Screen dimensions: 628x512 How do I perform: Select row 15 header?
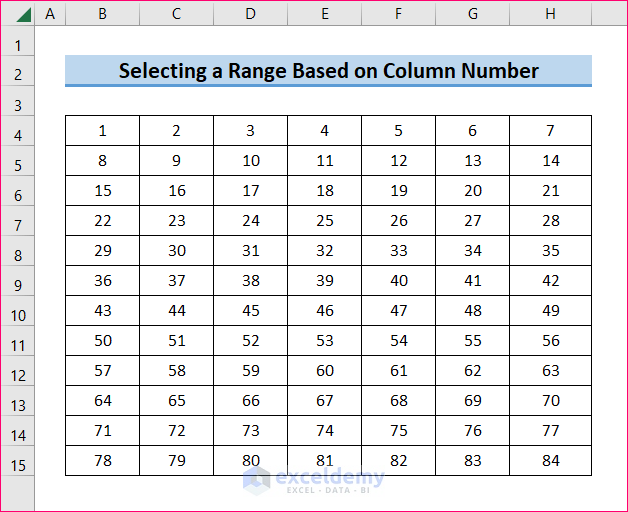pos(17,465)
